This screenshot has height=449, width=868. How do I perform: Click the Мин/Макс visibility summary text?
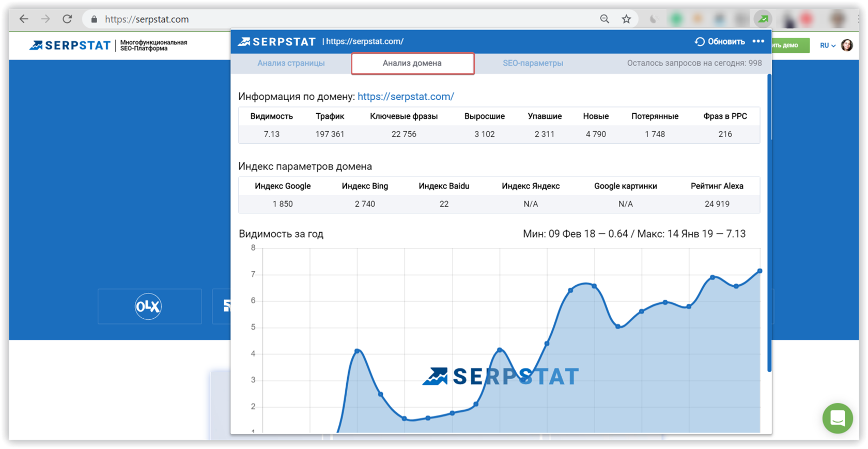point(634,234)
